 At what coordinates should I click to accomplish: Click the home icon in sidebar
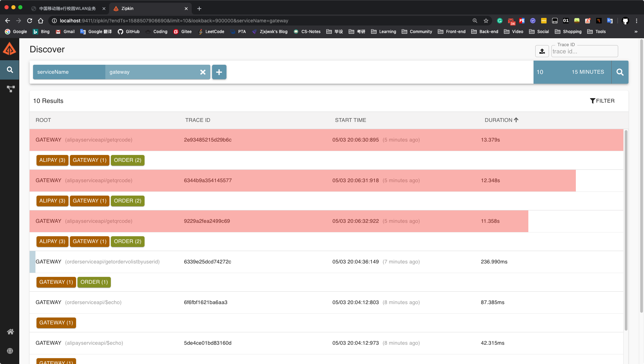10,332
